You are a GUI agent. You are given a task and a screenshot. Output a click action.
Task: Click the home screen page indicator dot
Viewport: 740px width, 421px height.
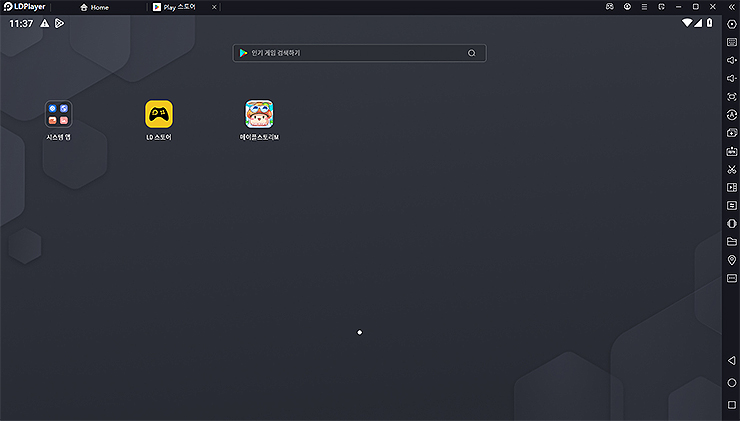[360, 332]
